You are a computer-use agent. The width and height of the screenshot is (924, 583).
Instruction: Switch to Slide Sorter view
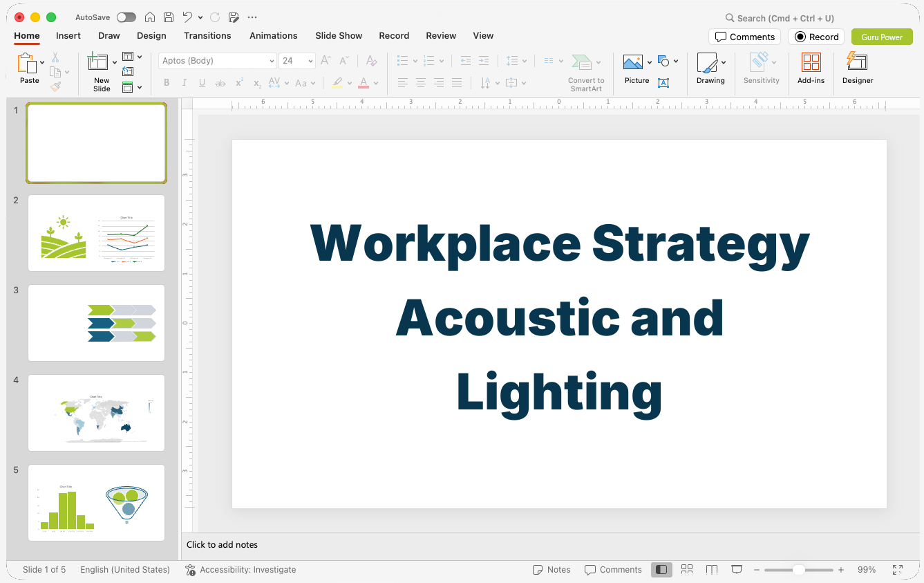coord(687,569)
